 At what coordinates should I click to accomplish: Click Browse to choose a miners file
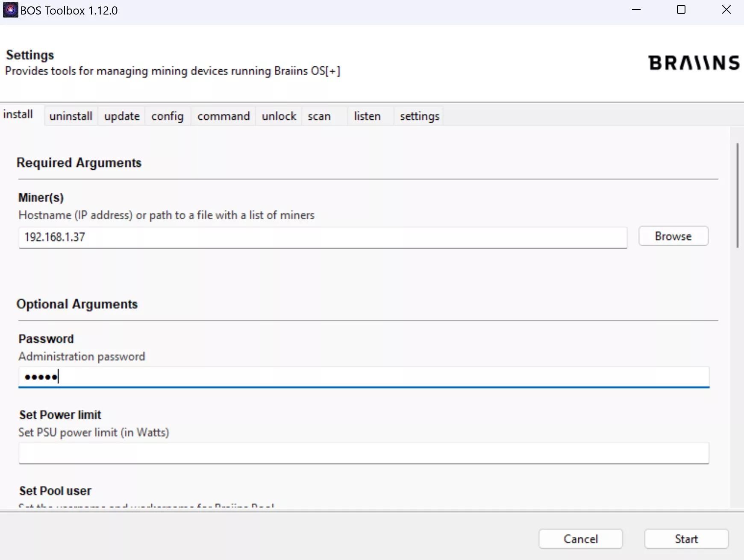click(673, 236)
